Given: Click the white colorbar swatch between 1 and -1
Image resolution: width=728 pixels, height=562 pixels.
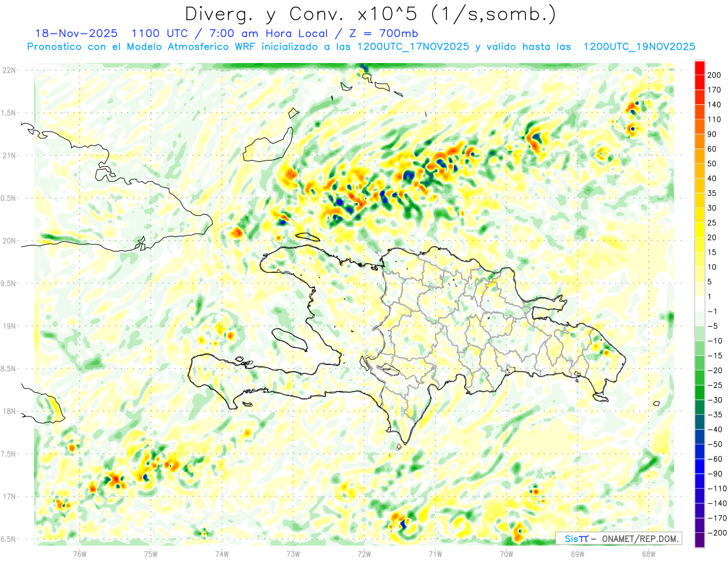Looking at the screenshot, I should (x=699, y=304).
